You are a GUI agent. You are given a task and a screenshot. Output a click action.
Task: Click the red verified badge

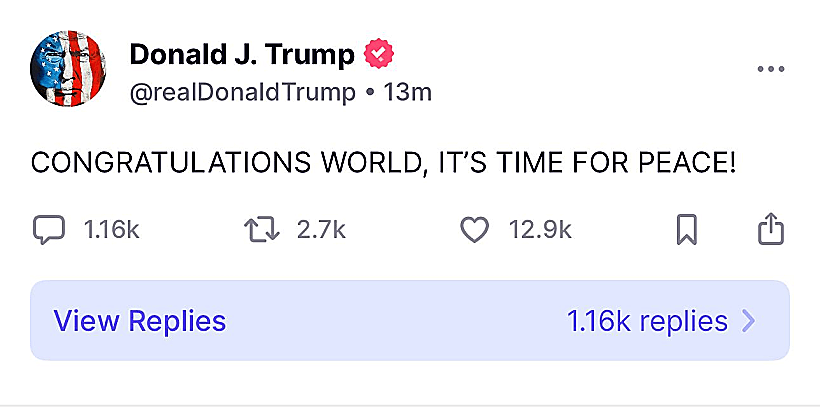click(376, 54)
